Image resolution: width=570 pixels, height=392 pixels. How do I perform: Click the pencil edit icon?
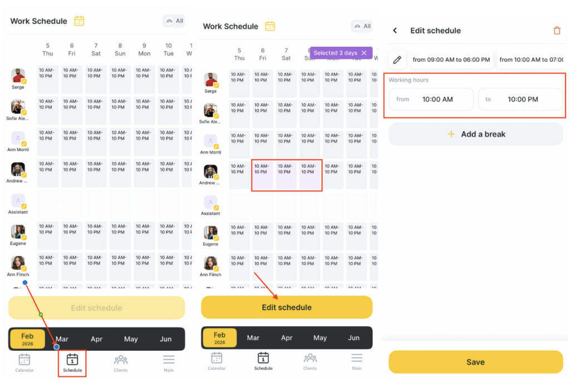point(397,60)
